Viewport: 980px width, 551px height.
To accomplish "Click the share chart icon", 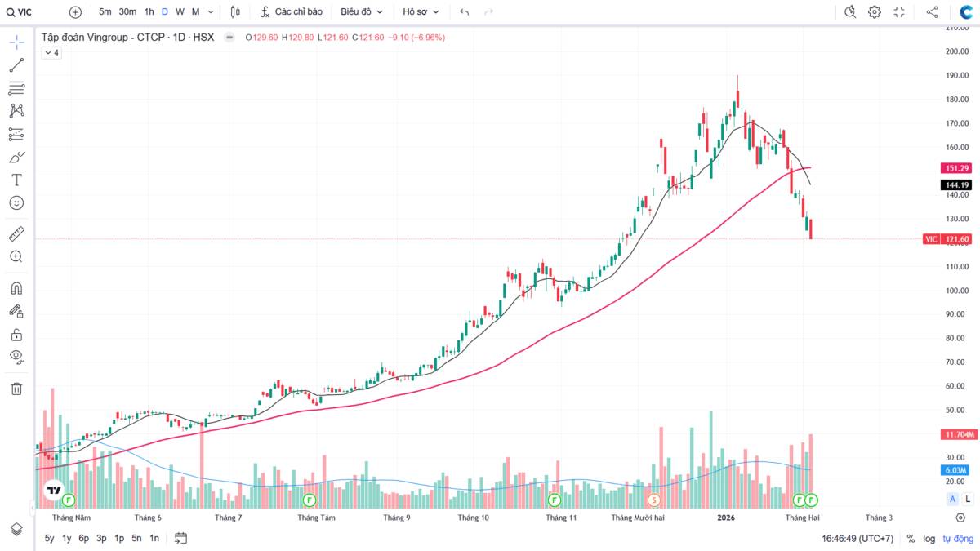I will tap(932, 12).
